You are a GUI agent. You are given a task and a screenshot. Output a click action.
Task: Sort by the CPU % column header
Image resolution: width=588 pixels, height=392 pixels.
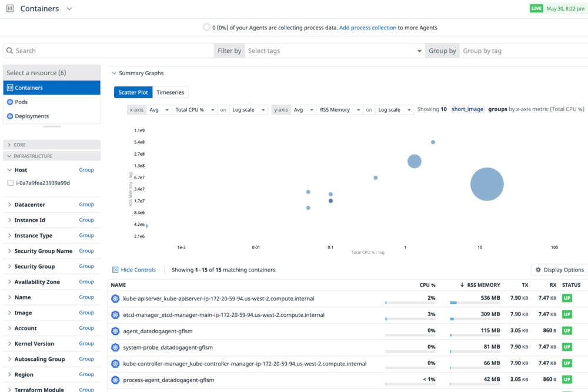point(427,285)
